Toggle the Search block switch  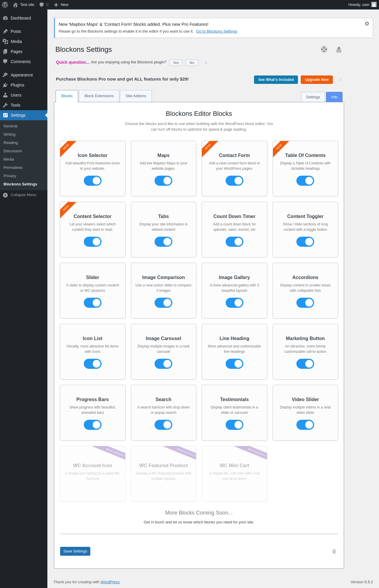click(163, 425)
